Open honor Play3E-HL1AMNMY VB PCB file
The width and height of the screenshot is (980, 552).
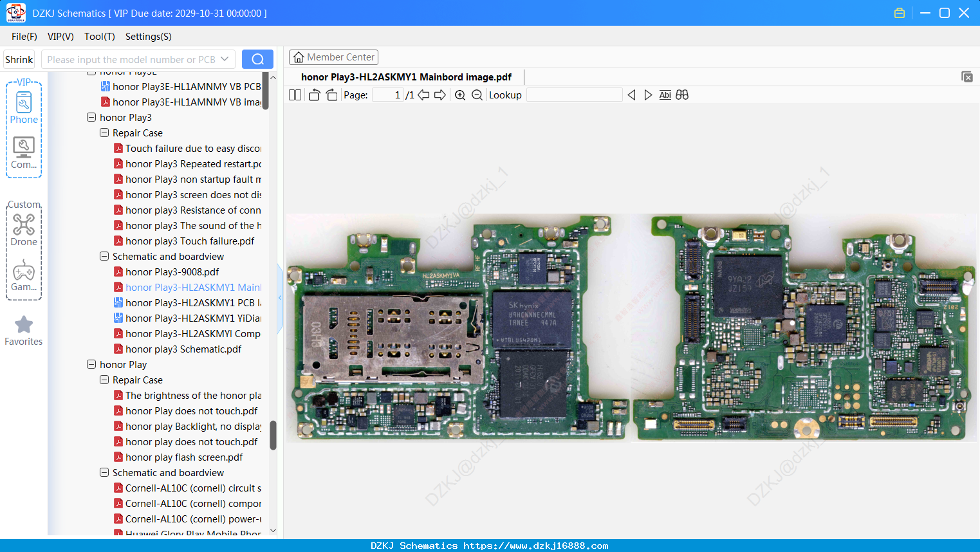[x=181, y=87]
